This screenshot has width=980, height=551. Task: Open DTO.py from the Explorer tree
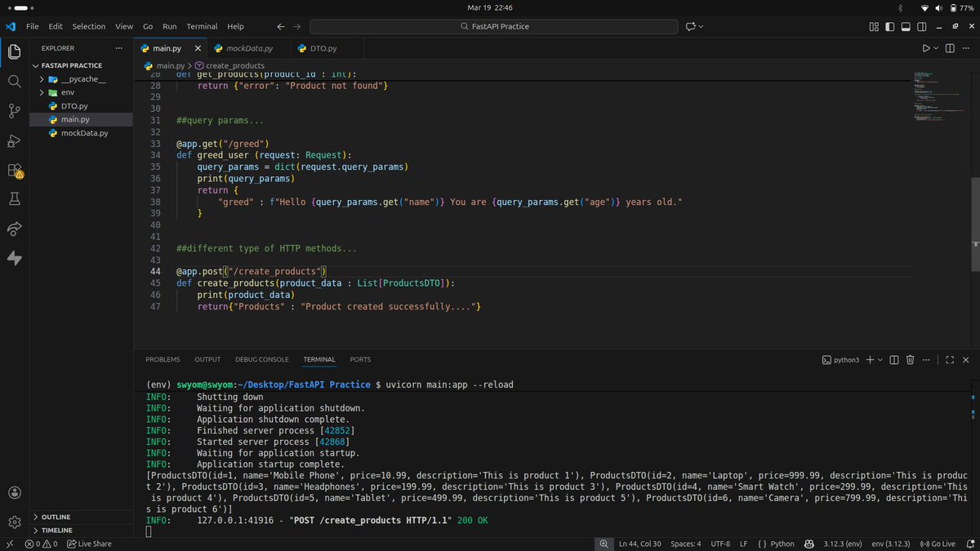(81, 106)
